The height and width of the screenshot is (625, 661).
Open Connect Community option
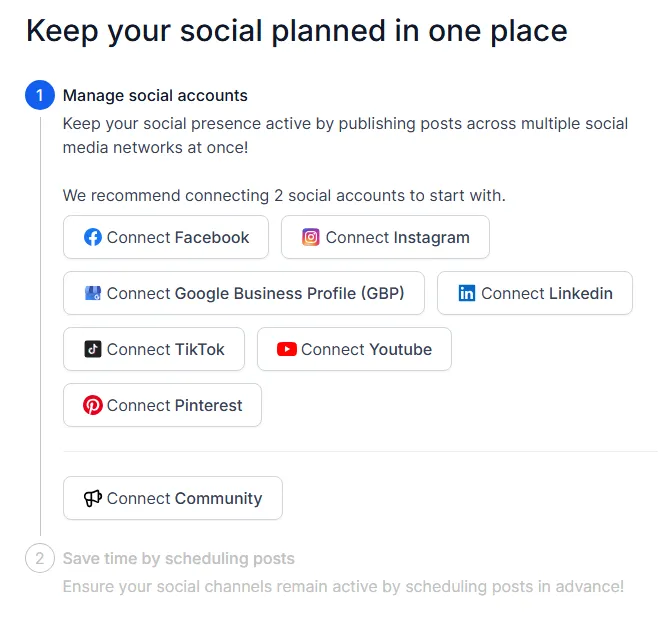tap(173, 499)
